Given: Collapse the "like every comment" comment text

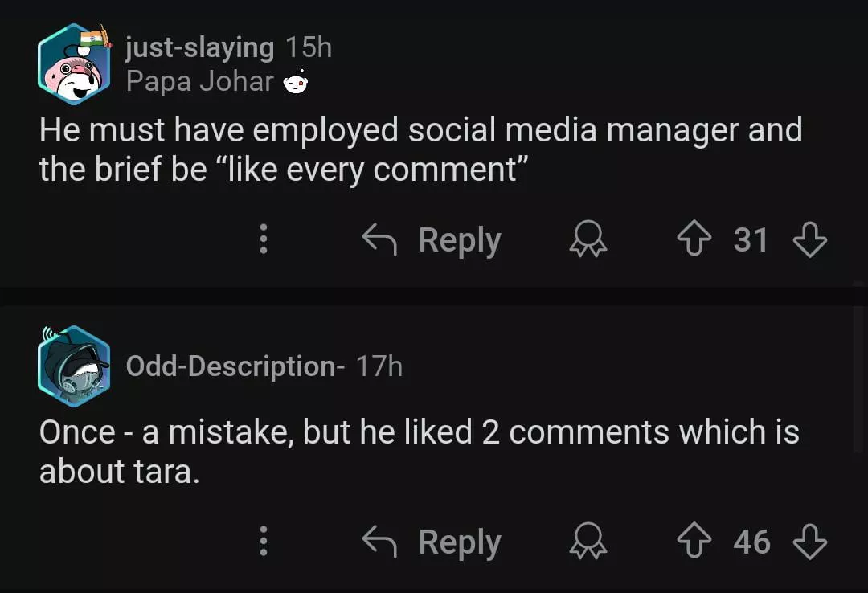Looking at the screenshot, I should pos(418,149).
